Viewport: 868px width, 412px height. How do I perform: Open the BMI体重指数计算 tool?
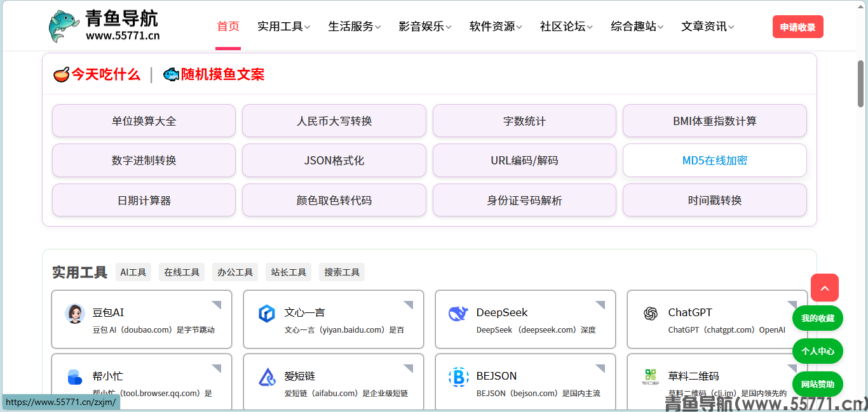tap(715, 121)
